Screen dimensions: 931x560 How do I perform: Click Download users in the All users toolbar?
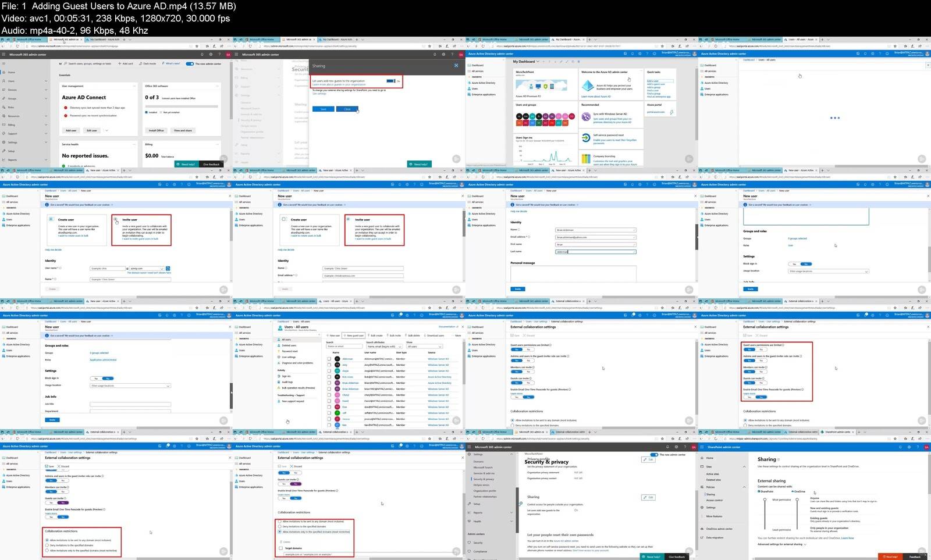point(434,336)
